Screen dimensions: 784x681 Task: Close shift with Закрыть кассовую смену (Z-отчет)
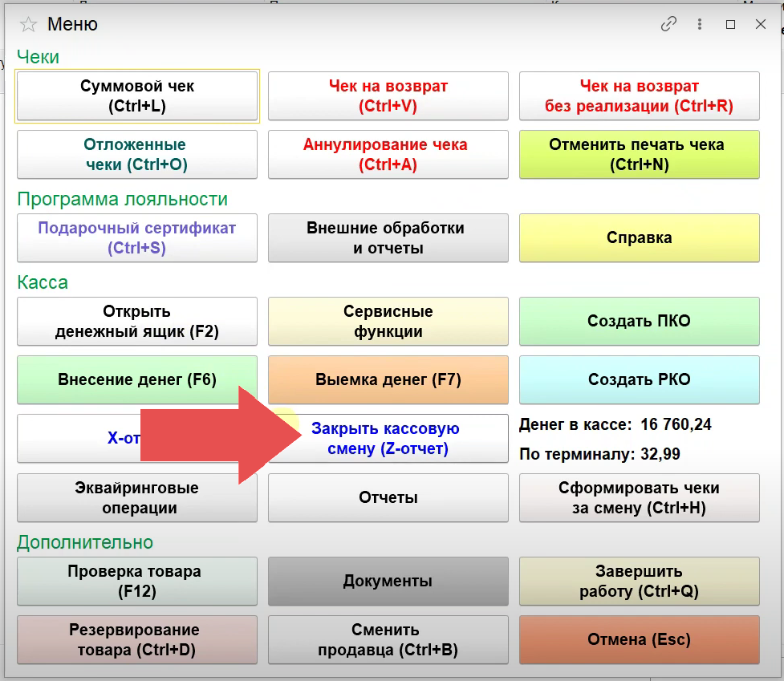point(393,439)
